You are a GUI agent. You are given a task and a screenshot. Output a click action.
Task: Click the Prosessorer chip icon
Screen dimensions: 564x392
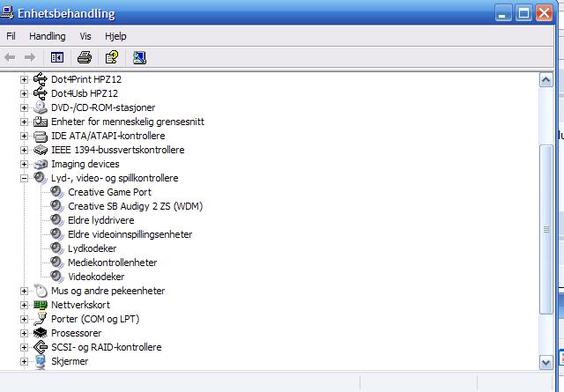coord(41,333)
